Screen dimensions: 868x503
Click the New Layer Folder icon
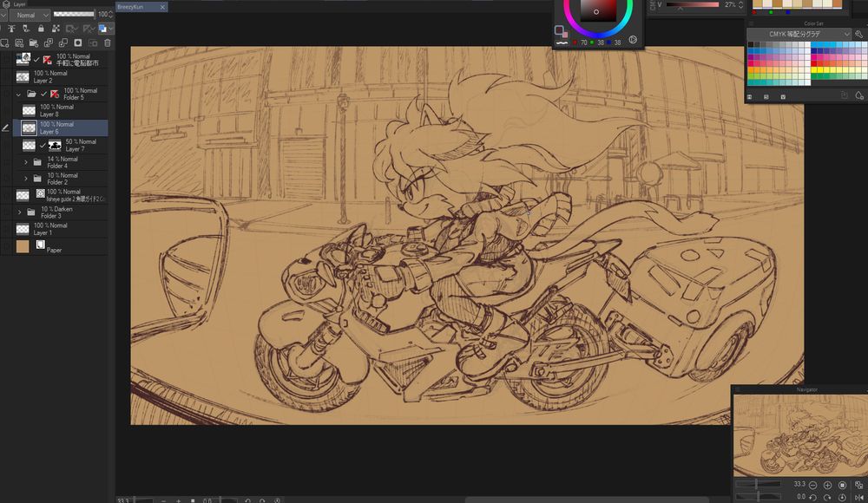(34, 42)
